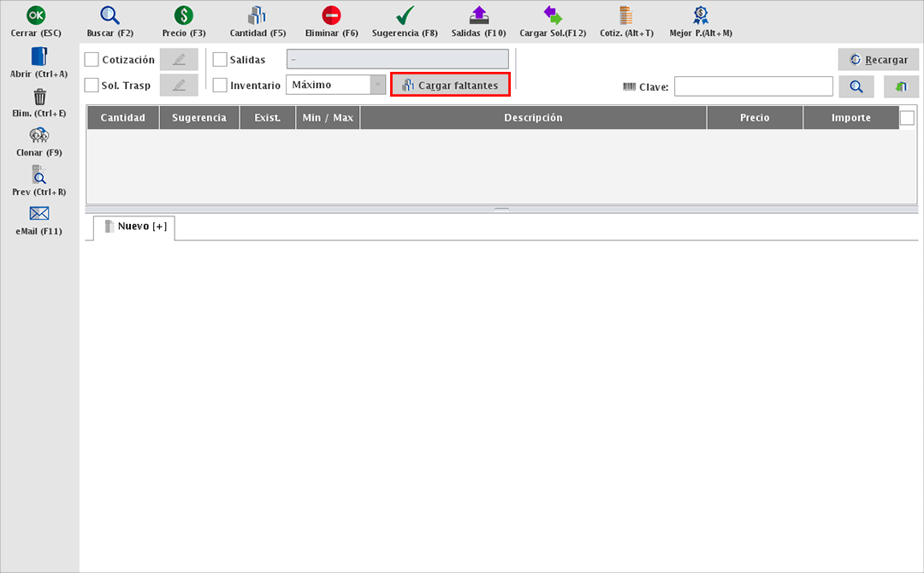Open the Nuevo [+] tab
The image size is (924, 573).
[134, 227]
